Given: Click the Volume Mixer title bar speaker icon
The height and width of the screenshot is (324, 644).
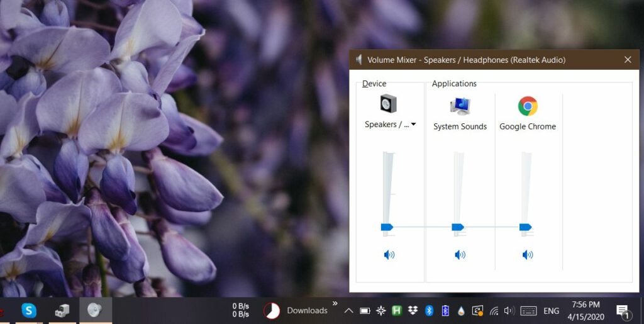Looking at the screenshot, I should pos(359,60).
